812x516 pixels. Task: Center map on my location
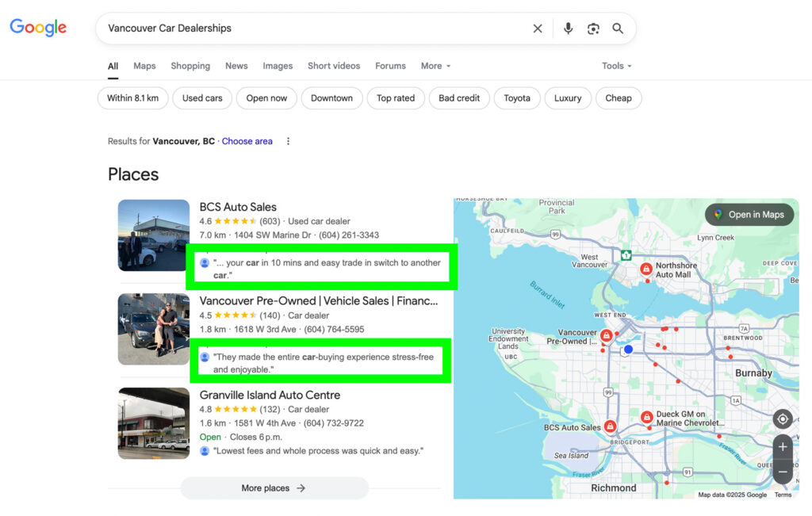[783, 419]
